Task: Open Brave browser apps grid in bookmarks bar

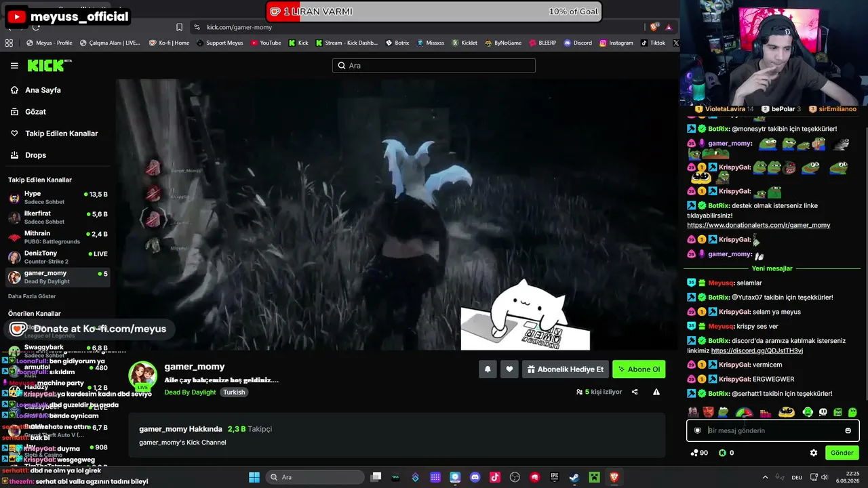Action: pos(9,43)
